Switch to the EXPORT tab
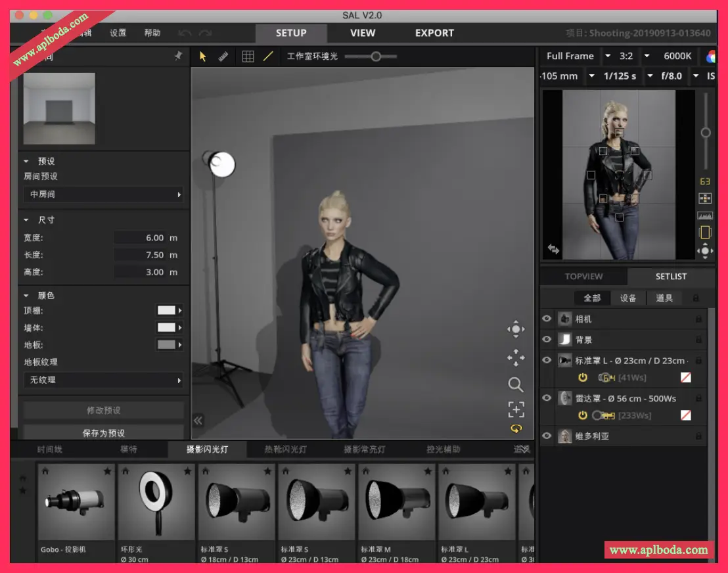 434,33
